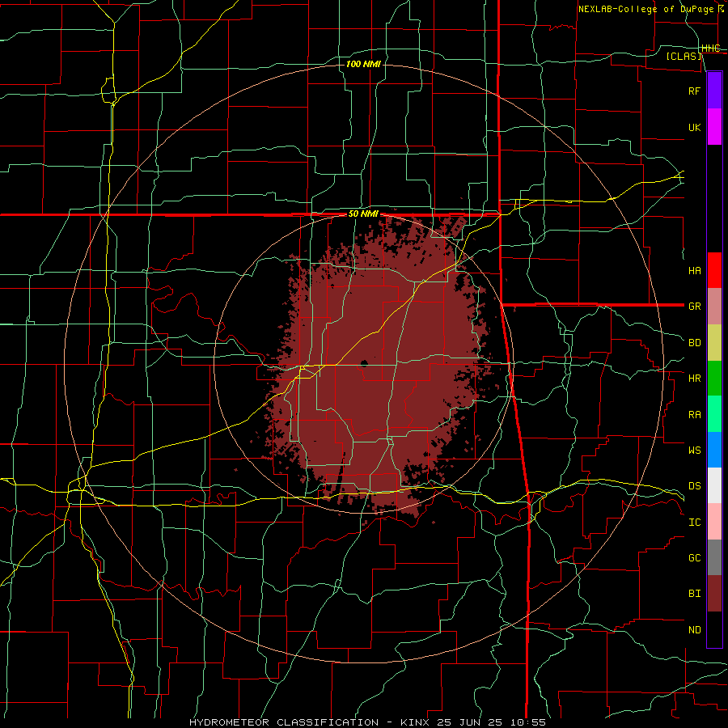Click the "10:55" timestamp text
Screen dimensions: 728x728
528,722
